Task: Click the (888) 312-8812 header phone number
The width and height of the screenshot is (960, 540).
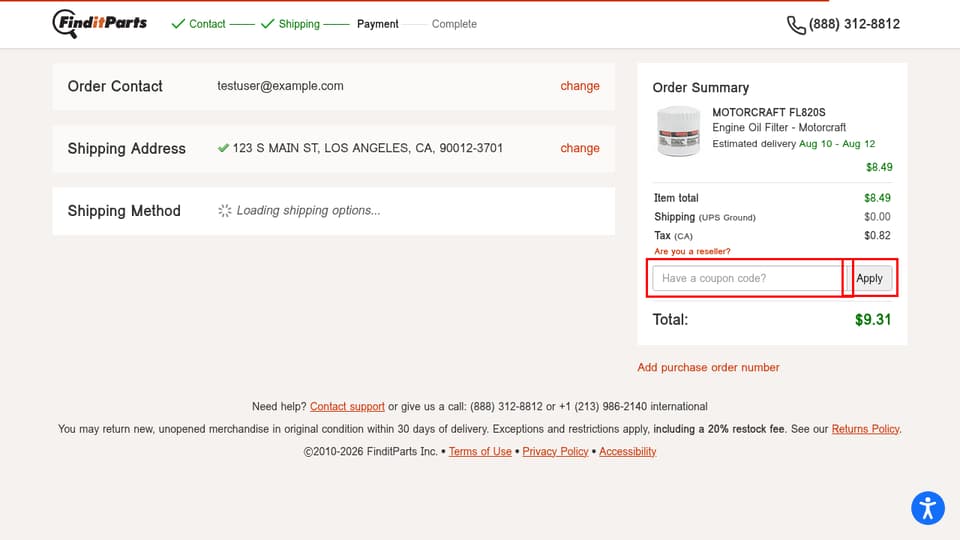Action: pos(854,24)
